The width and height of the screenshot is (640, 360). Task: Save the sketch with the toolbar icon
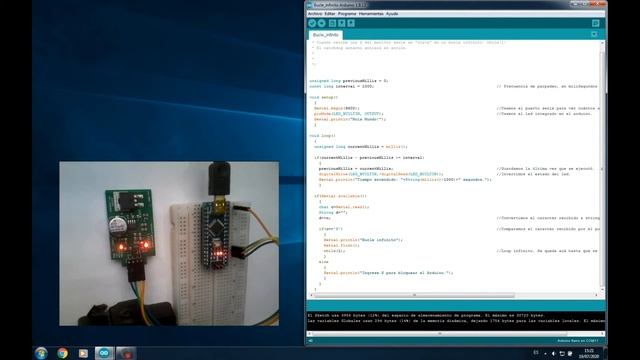[351, 23]
